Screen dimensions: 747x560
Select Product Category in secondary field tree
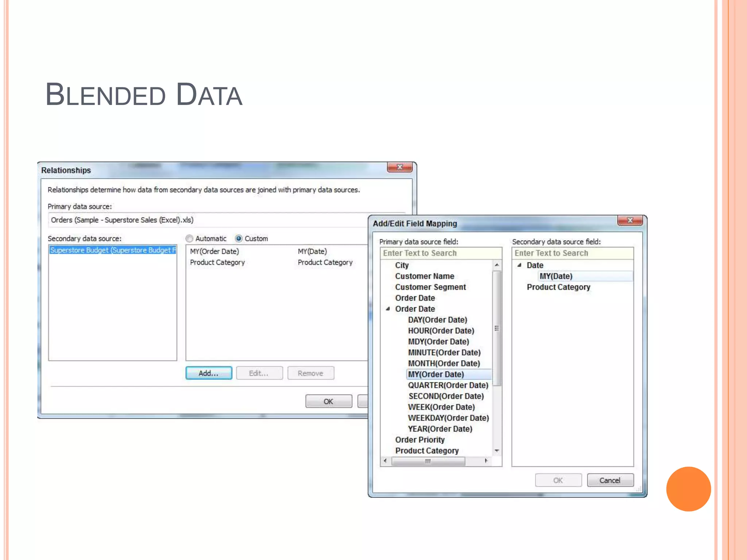click(x=559, y=287)
